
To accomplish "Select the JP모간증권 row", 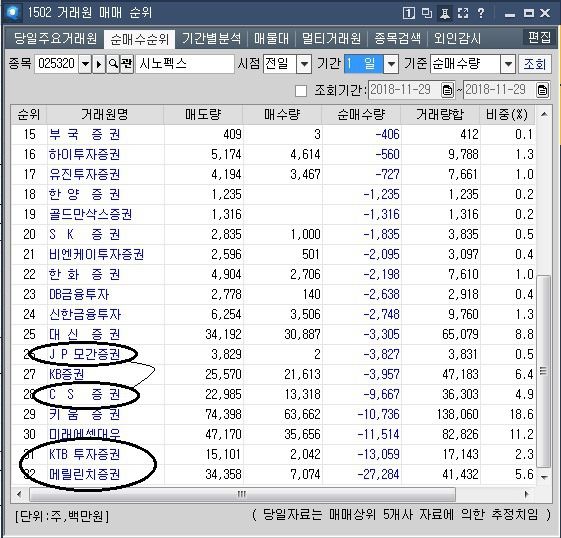I will (x=273, y=354).
